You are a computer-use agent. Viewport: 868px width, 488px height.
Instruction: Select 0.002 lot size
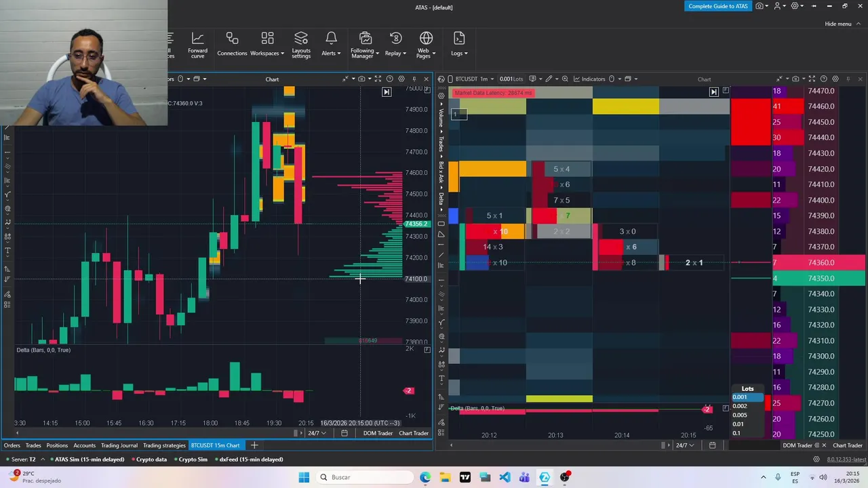[747, 406]
